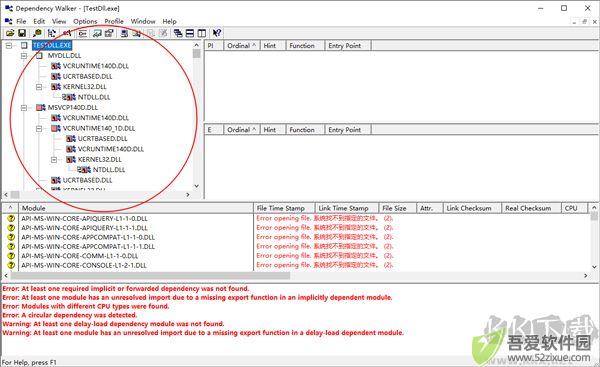Open the File menu
Viewport: 600px width, 367px height.
tap(21, 21)
